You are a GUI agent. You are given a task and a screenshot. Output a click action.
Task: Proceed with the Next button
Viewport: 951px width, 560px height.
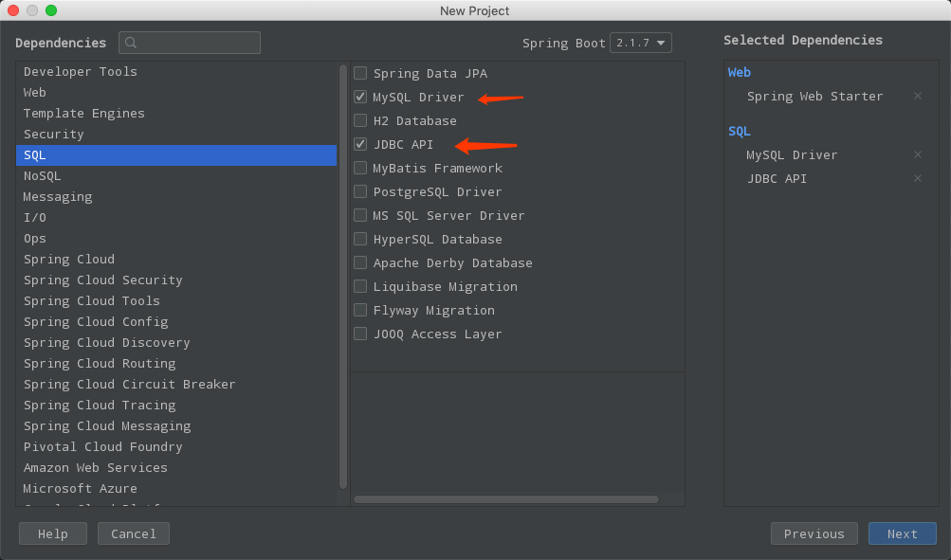pyautogui.click(x=903, y=533)
